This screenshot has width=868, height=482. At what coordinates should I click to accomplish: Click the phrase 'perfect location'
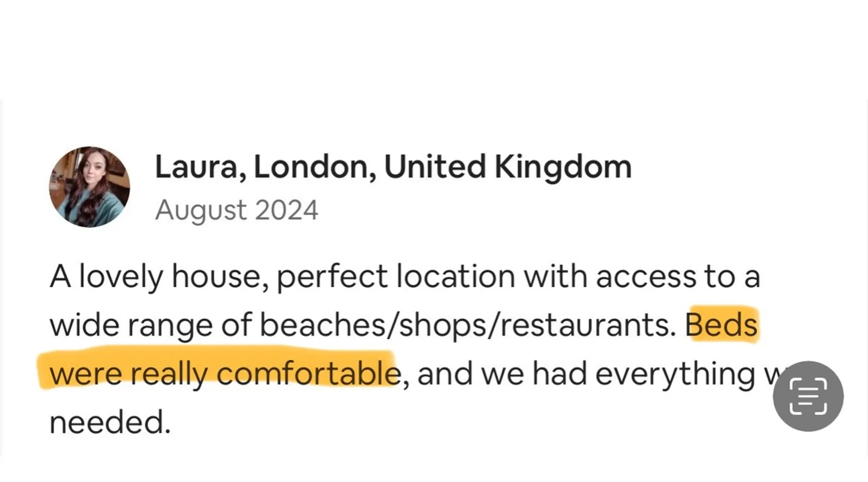click(395, 277)
